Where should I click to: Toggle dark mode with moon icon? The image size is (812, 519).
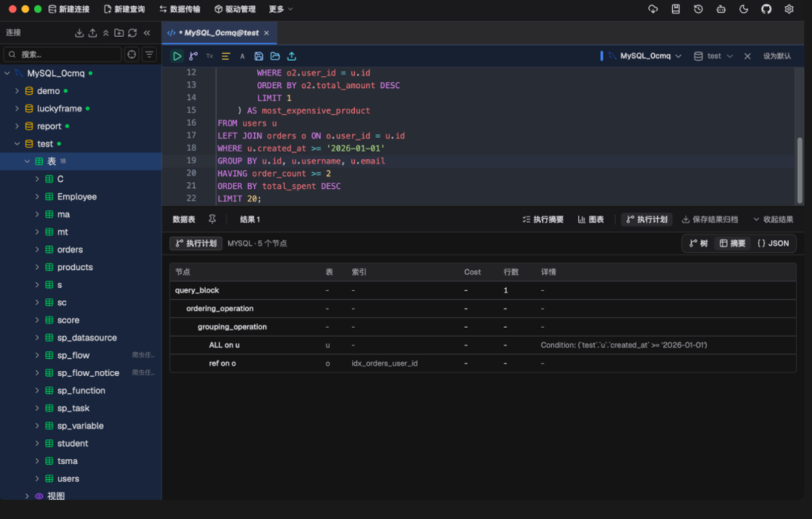click(744, 9)
